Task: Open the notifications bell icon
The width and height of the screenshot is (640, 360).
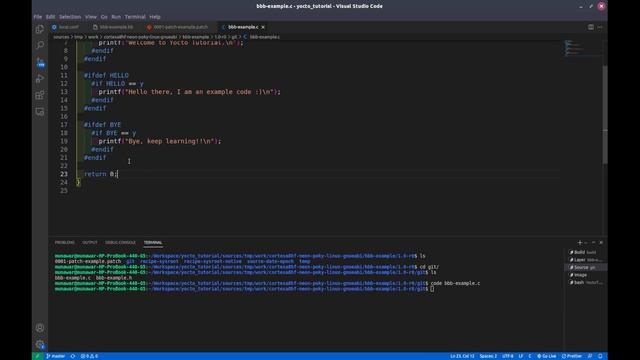Action: [600, 356]
